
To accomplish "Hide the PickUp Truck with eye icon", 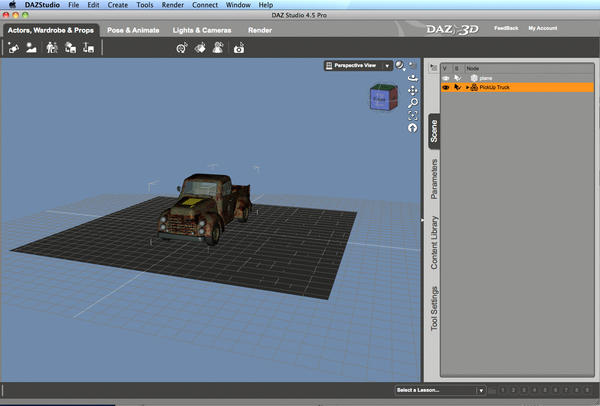I will (x=446, y=87).
